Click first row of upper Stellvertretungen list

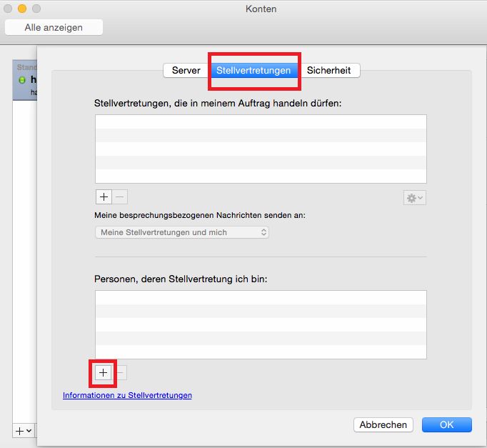[x=260, y=121]
